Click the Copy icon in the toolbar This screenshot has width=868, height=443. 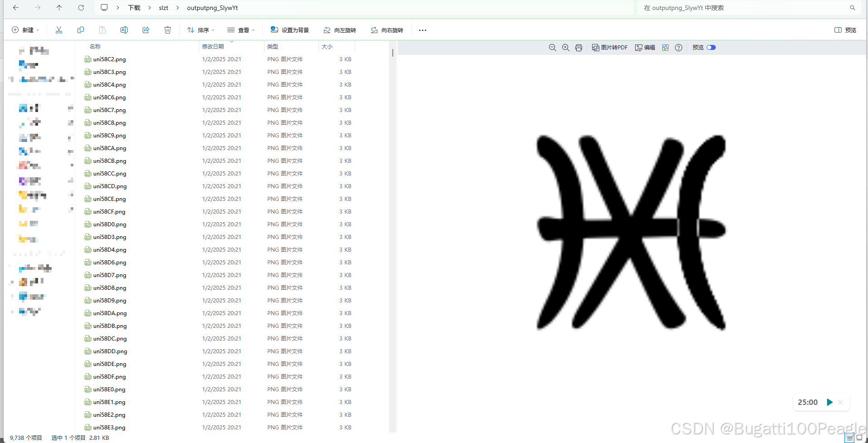81,30
